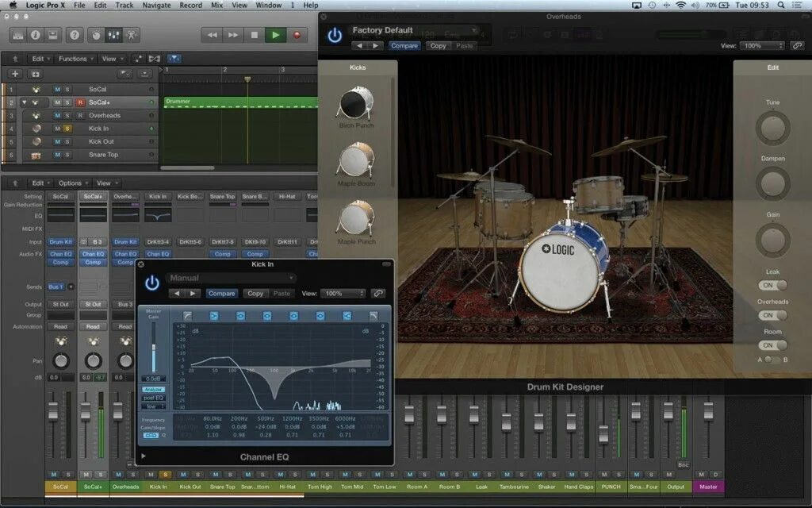812x508 pixels.
Task: Open the Navigate menu
Action: 156,6
